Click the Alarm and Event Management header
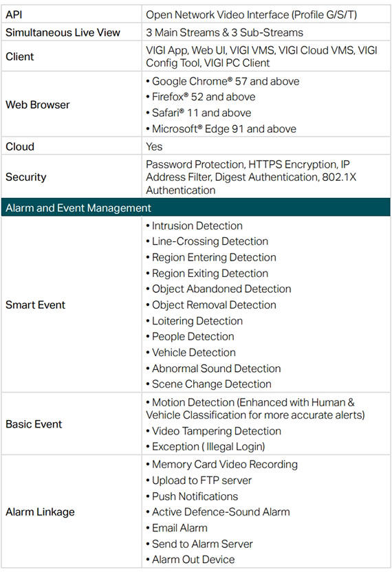 195,208
